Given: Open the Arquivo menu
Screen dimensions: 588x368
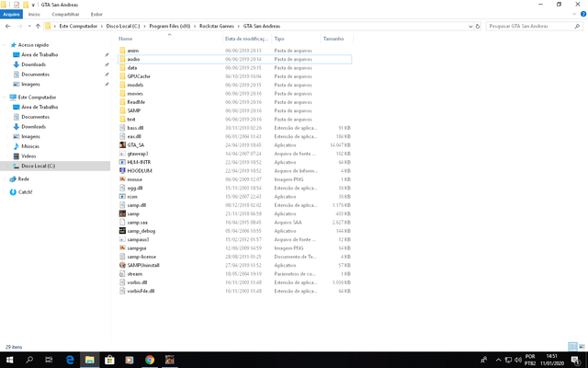Looking at the screenshot, I should tap(11, 15).
